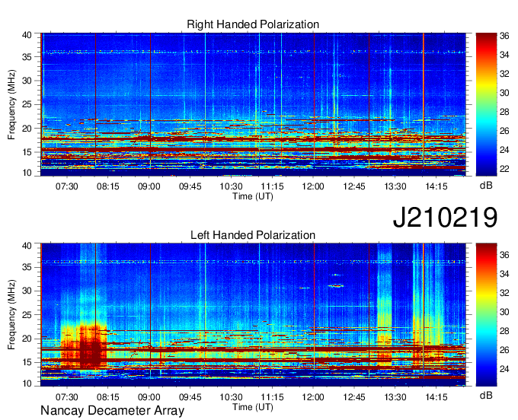This screenshot has width=518, height=420.
Task: Click the 08:15 time tick under the bottom plot
Action: tap(107, 397)
